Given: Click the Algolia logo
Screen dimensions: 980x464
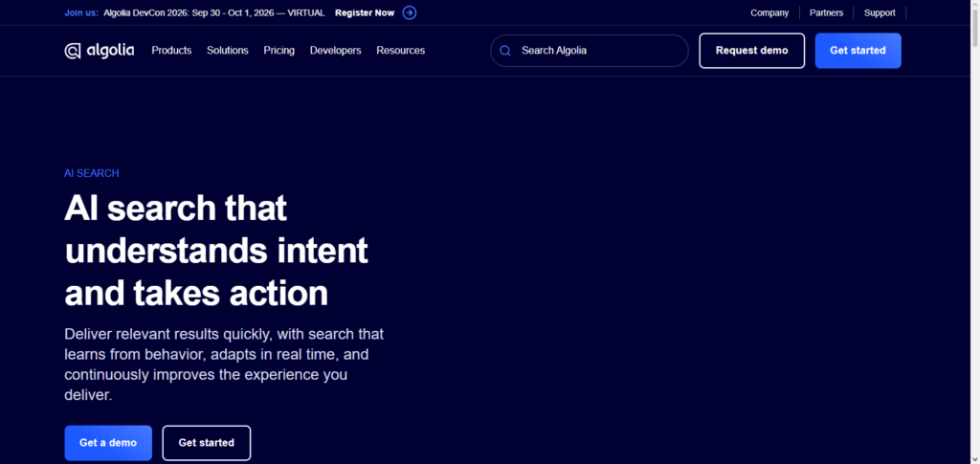Looking at the screenshot, I should pos(100,51).
